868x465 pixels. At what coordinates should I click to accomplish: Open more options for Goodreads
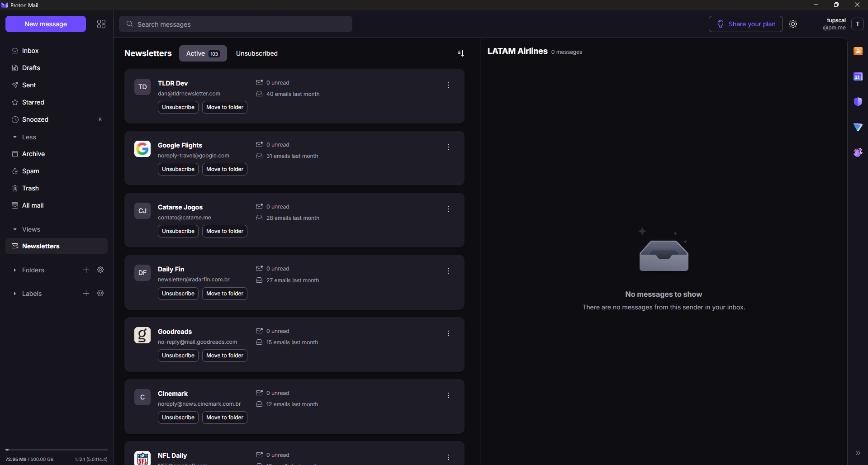(x=448, y=333)
